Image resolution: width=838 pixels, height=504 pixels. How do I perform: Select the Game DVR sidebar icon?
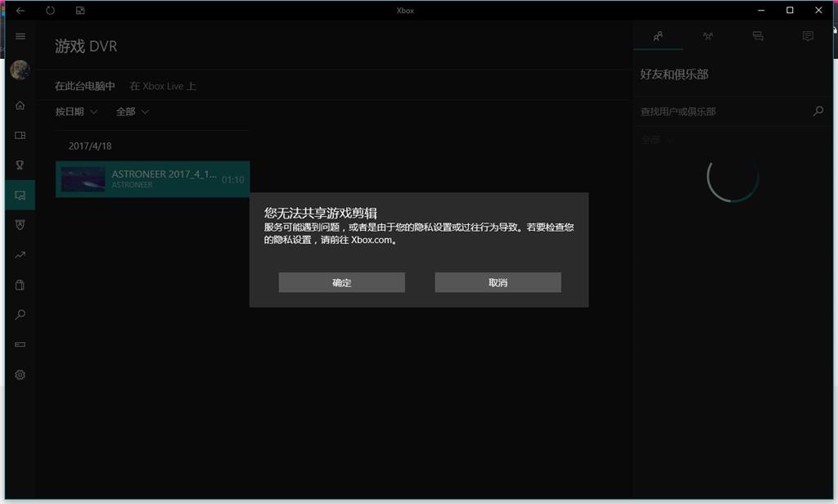tap(20, 195)
